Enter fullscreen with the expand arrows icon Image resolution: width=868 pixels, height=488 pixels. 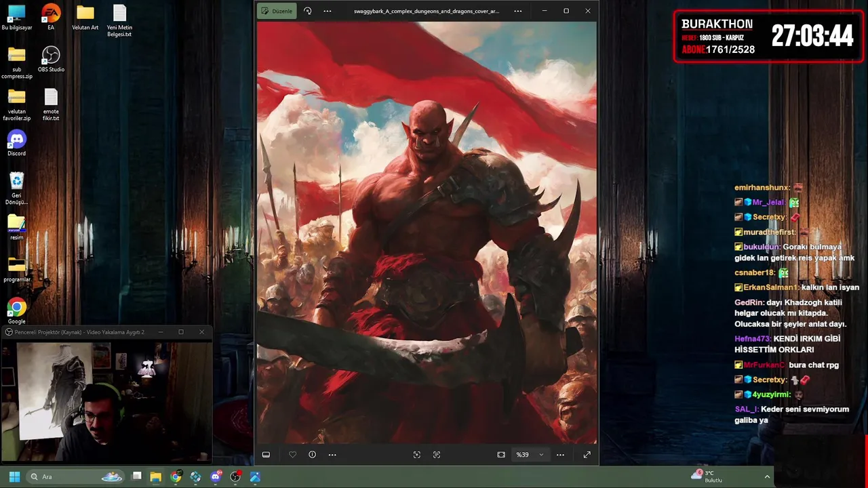[x=587, y=455]
